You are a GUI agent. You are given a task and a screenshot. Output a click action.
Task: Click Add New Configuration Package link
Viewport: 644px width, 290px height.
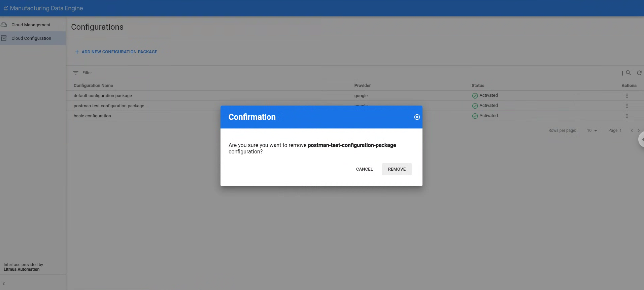click(116, 52)
